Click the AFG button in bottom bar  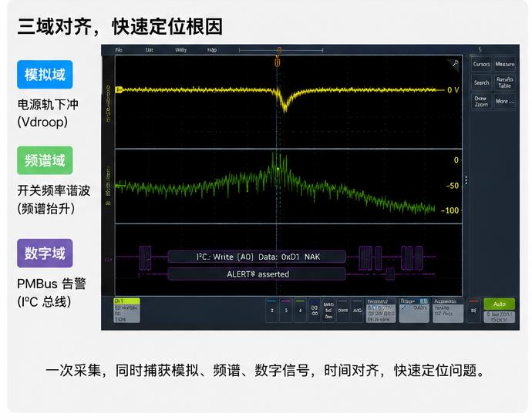click(x=357, y=311)
